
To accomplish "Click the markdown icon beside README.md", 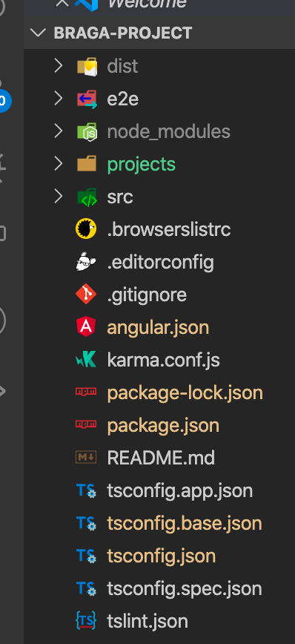I will [x=86, y=457].
